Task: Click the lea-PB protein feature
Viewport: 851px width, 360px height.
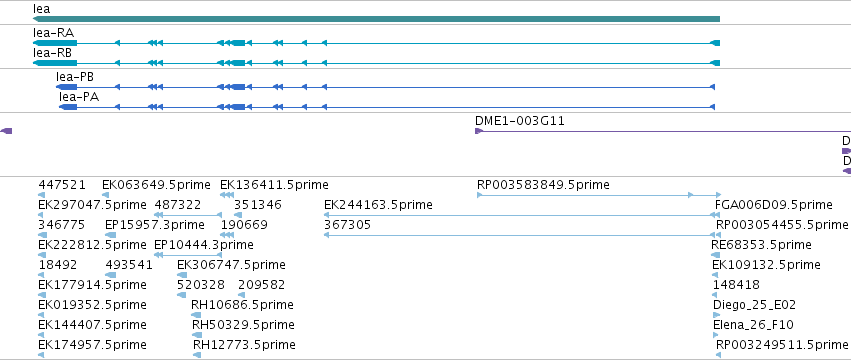Action: pos(385,87)
